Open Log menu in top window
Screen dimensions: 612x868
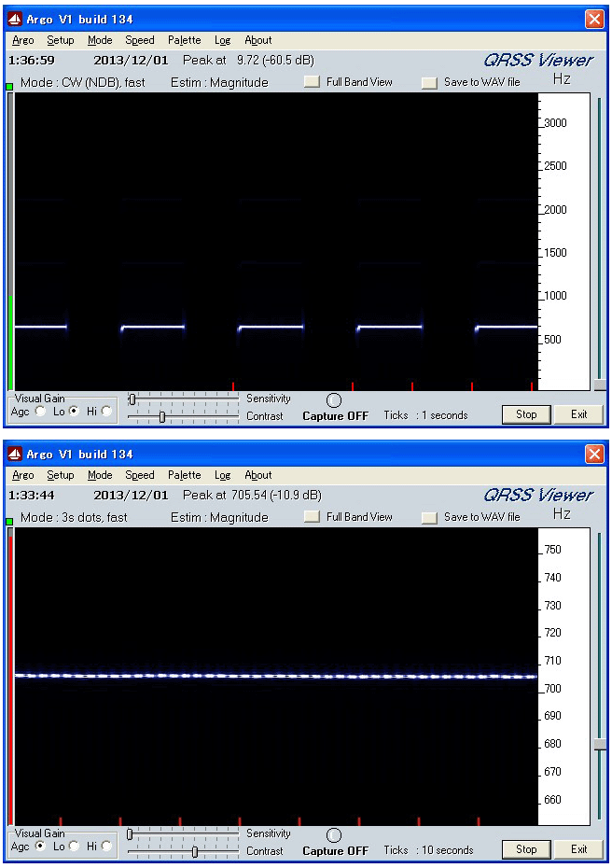222,40
